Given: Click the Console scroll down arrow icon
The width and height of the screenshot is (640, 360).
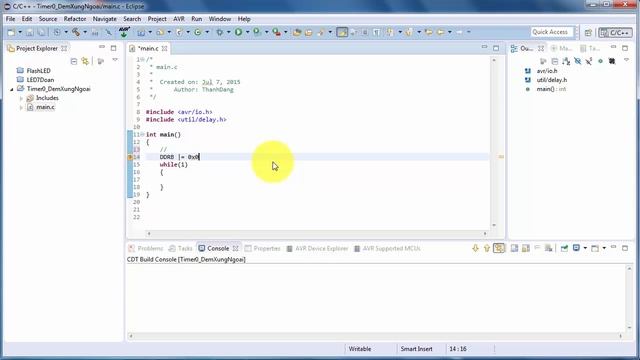Looking at the screenshot, I should [475, 248].
